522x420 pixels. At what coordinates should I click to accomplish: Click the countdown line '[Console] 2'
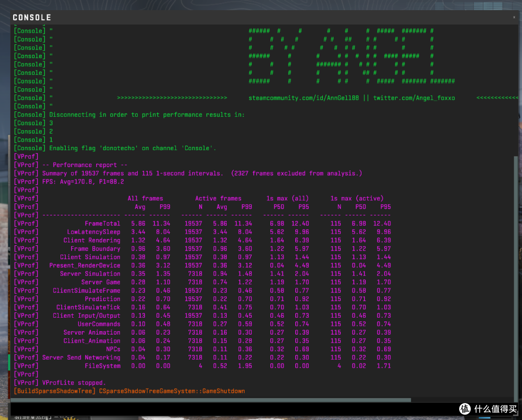click(x=33, y=131)
